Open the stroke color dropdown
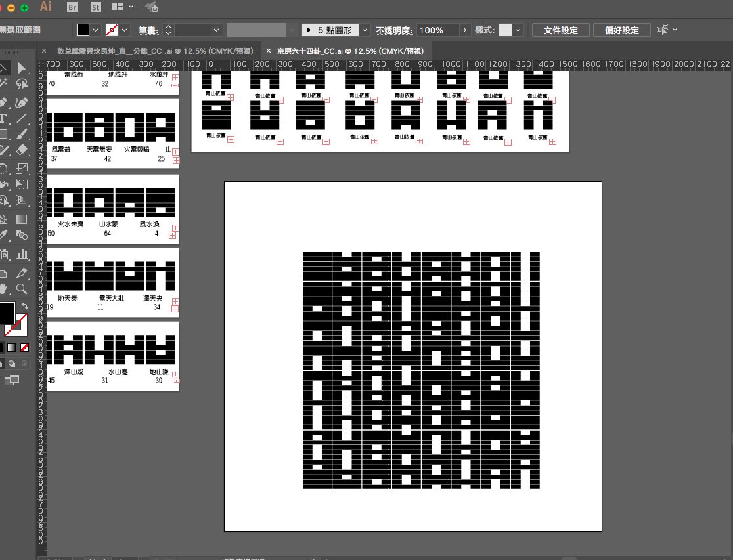The image size is (733, 560). (124, 30)
